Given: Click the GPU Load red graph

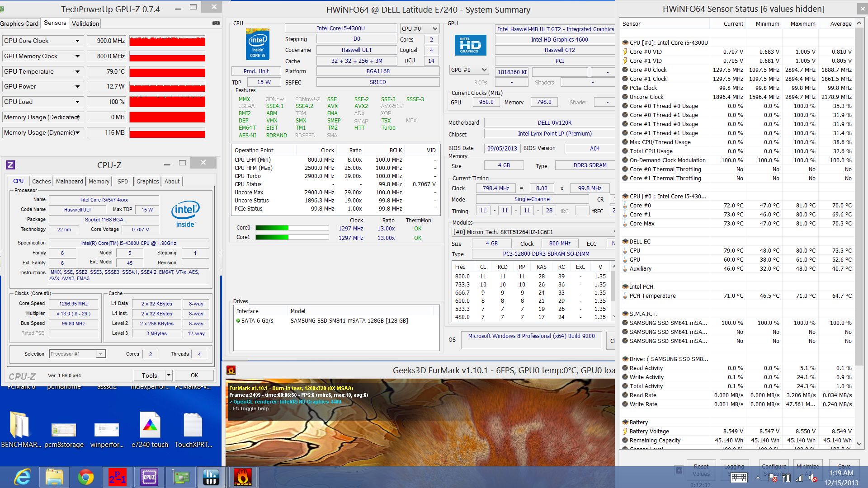Looking at the screenshot, I should (x=167, y=102).
